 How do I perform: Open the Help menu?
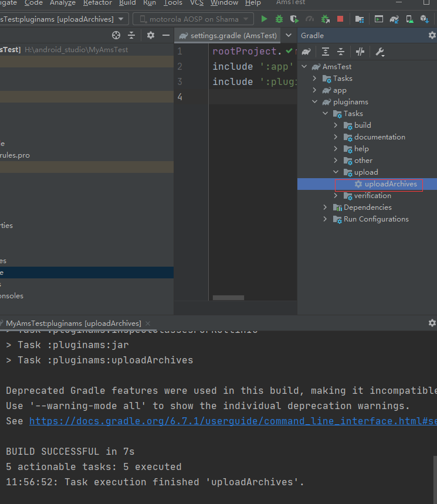click(253, 3)
